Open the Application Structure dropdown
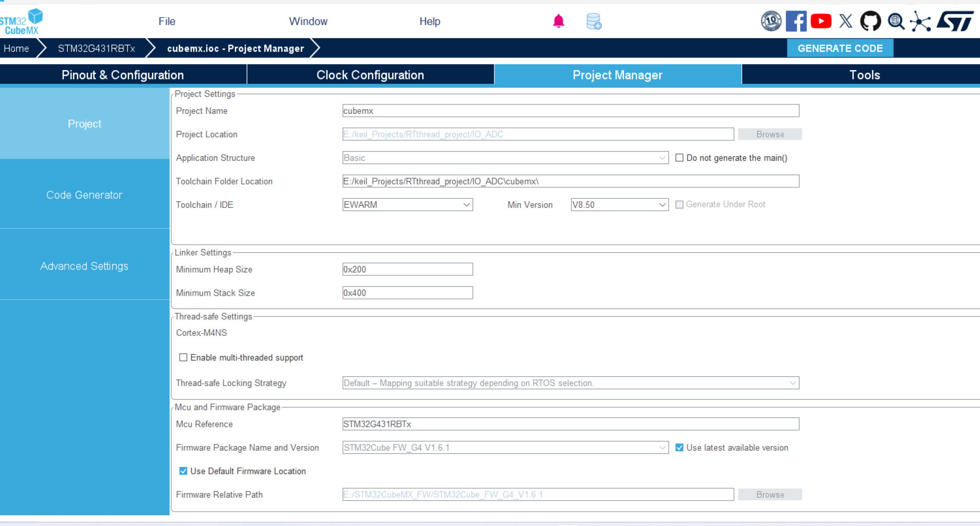 point(505,158)
